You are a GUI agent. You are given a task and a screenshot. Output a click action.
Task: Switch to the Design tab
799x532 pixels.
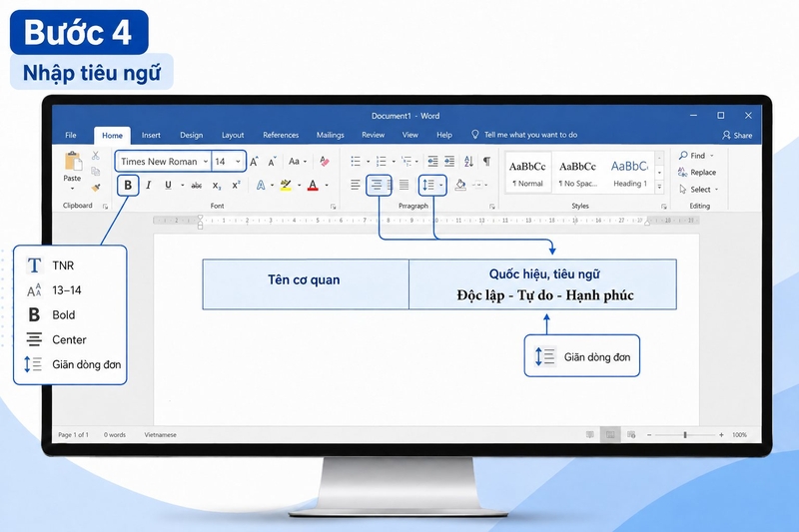pos(191,135)
